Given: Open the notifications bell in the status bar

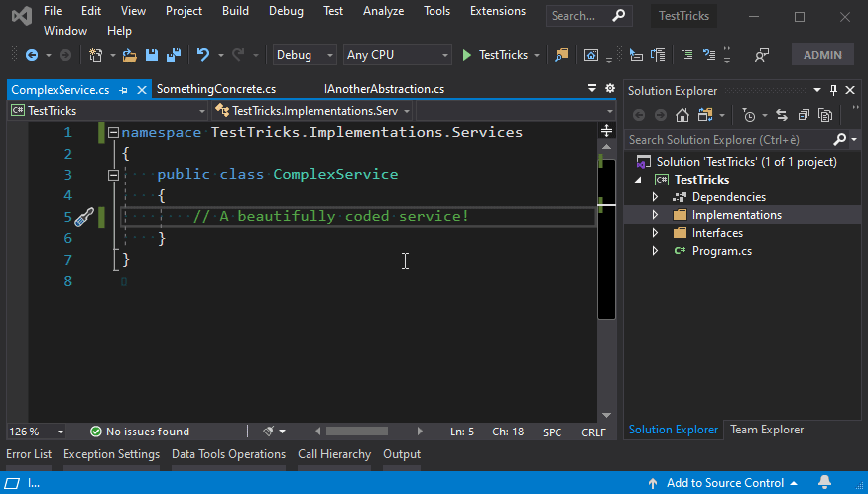Looking at the screenshot, I should coord(824,482).
